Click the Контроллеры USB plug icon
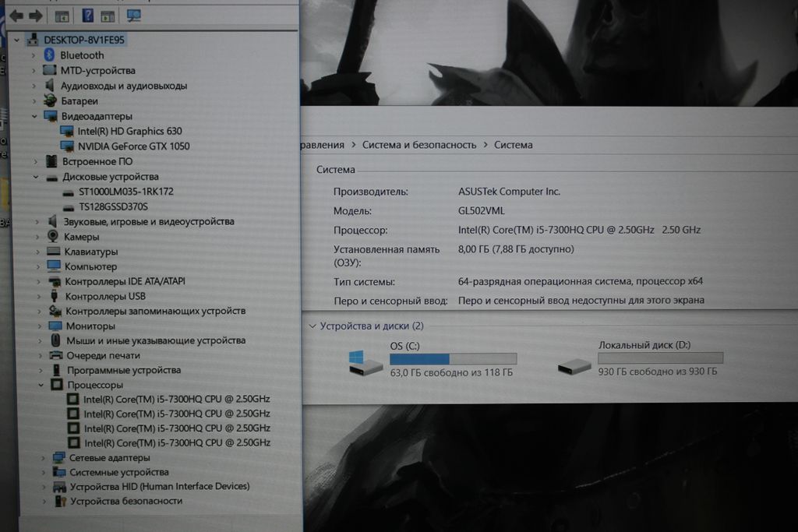Viewport: 798px width, 532px height. tap(54, 296)
